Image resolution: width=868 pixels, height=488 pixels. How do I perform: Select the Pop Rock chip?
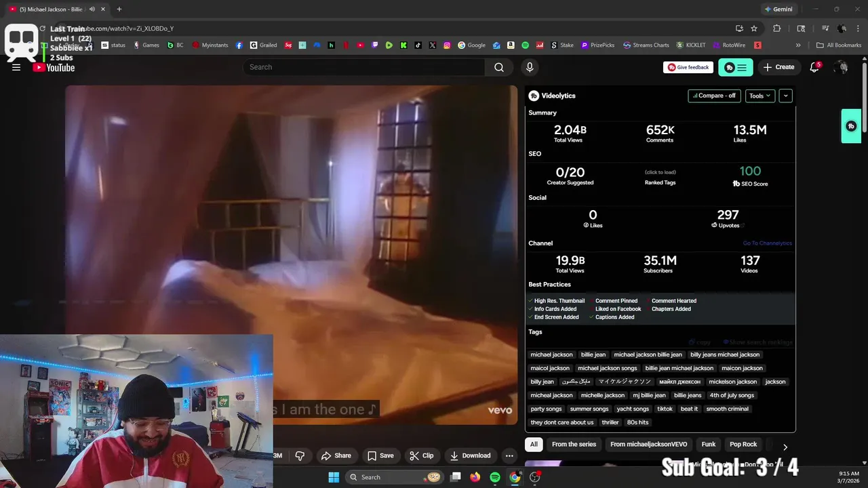[x=743, y=445]
